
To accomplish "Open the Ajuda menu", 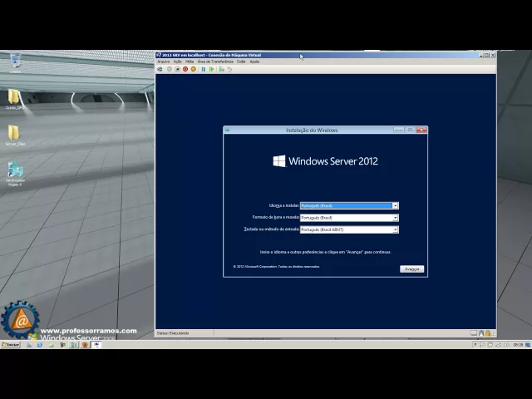I will pyautogui.click(x=254, y=62).
